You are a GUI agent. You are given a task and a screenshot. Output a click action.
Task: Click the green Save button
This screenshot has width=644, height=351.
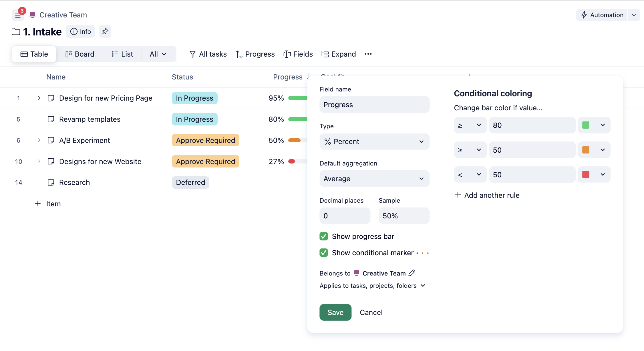click(335, 312)
